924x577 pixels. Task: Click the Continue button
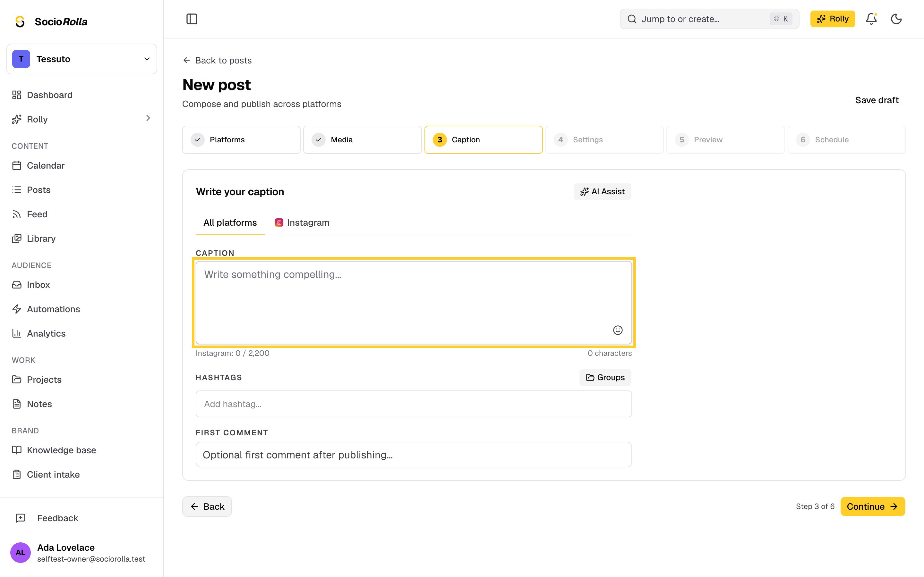click(872, 506)
